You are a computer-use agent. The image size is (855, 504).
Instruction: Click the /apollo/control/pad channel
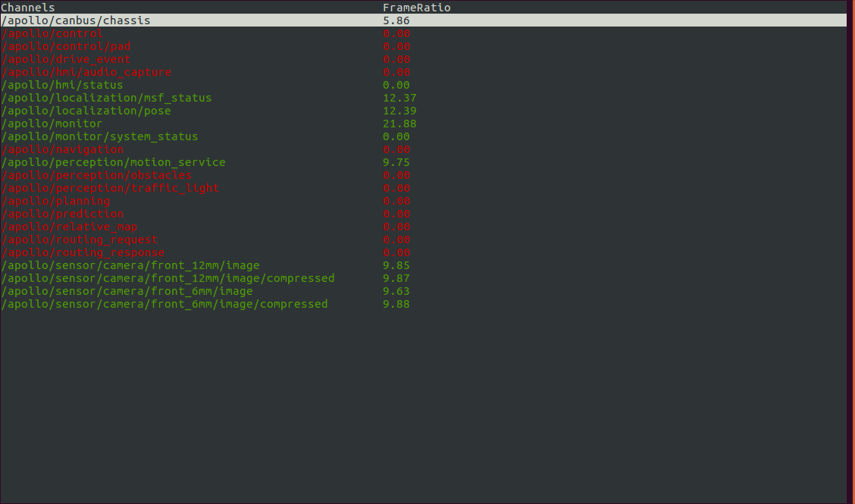[65, 46]
